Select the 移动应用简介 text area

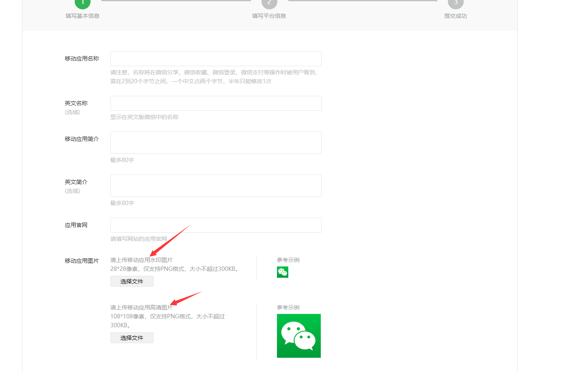(x=216, y=143)
